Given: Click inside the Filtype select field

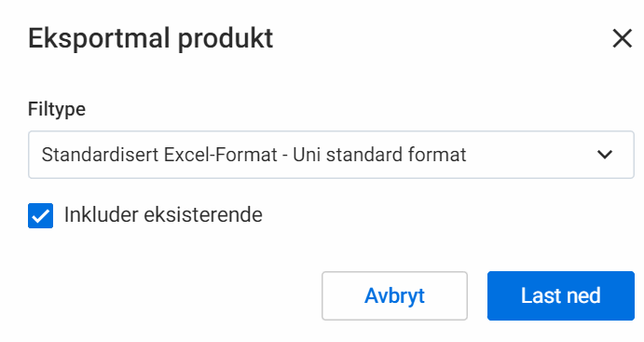Looking at the screenshot, I should 331,155.
